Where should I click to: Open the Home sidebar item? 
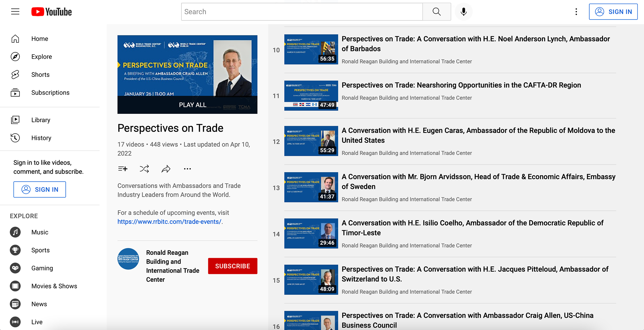click(50, 39)
